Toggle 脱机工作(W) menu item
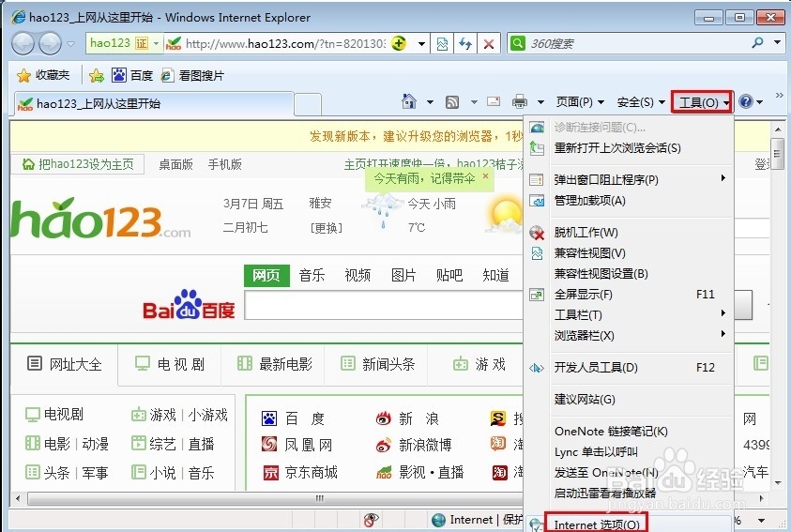This screenshot has width=791, height=532. (x=629, y=233)
